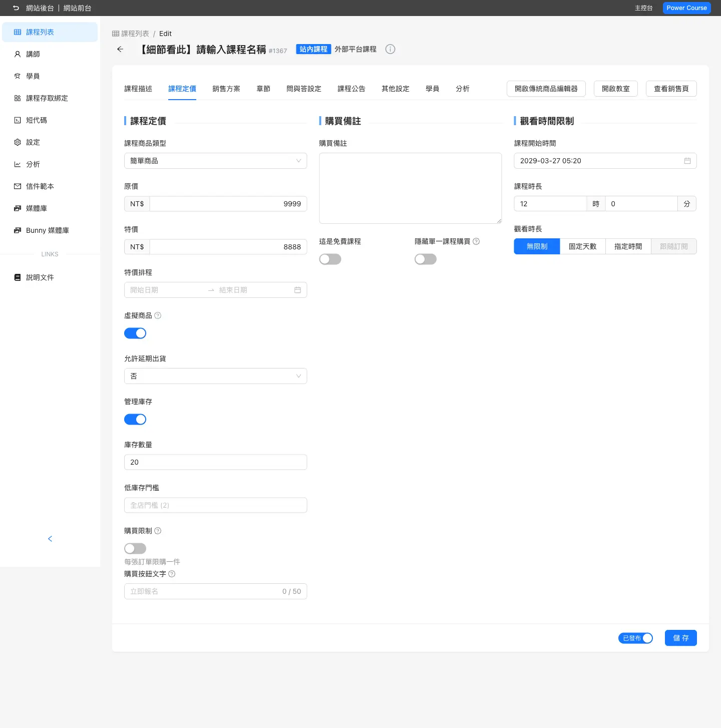This screenshot has height=728, width=721.
Task: Select 指定時間 watch duration option
Action: tap(628, 246)
